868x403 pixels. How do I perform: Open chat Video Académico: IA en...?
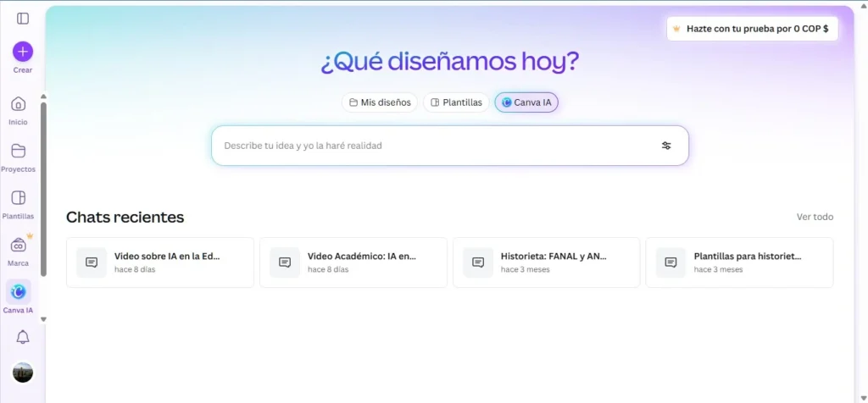(353, 262)
